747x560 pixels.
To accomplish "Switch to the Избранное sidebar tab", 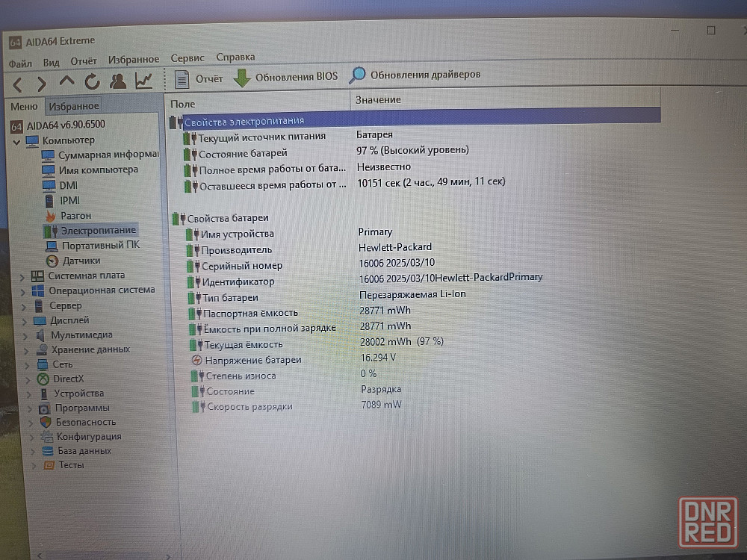I will coord(74,106).
